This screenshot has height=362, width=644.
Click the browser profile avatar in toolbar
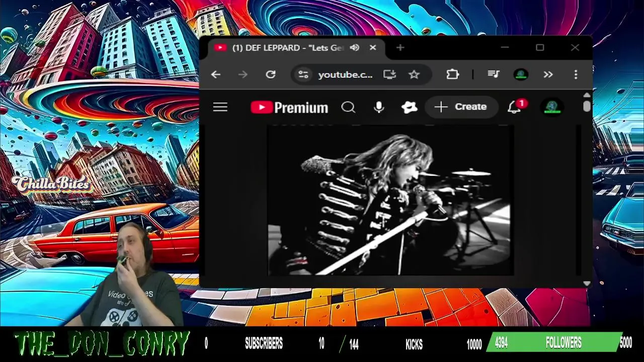(x=521, y=74)
